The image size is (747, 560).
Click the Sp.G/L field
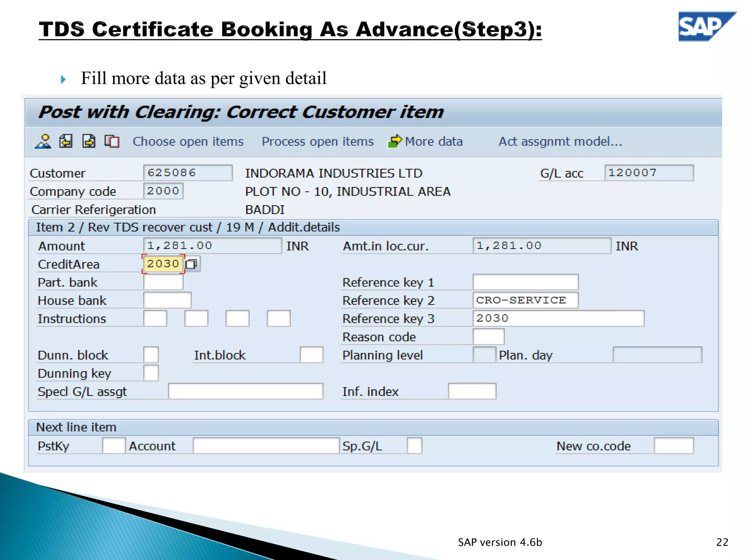(414, 446)
